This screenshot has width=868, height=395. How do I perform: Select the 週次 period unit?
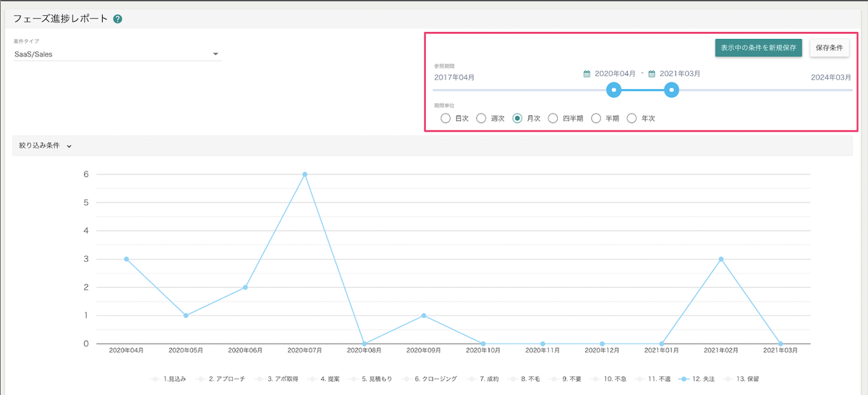(x=481, y=119)
